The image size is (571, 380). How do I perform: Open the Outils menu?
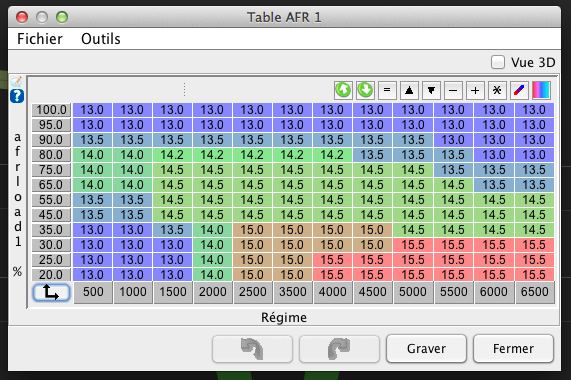pos(101,39)
